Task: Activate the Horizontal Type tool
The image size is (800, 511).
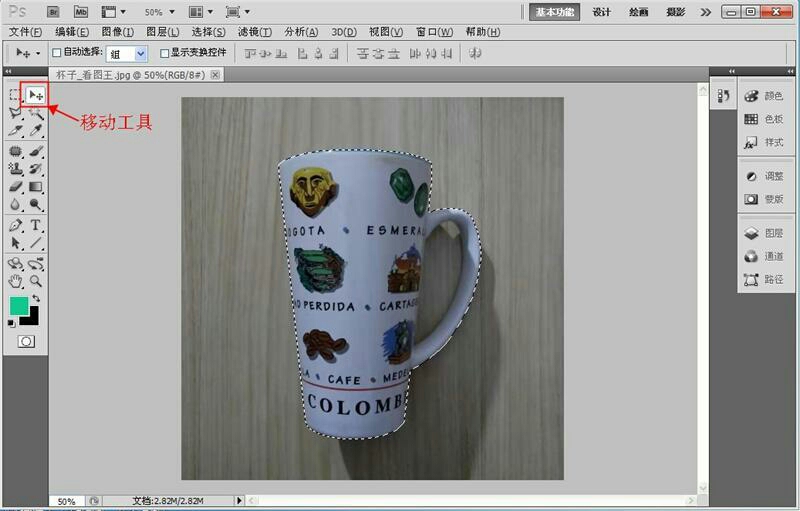Action: pyautogui.click(x=36, y=225)
